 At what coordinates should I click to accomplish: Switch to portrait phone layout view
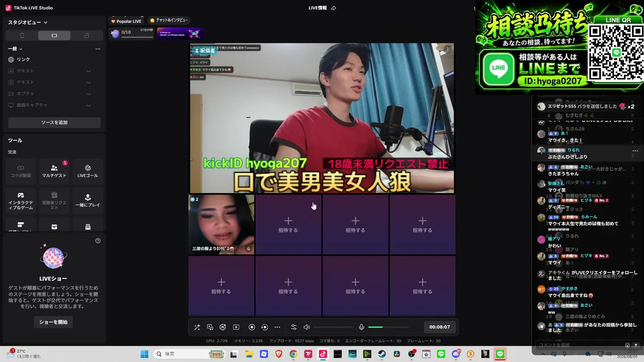(22, 36)
